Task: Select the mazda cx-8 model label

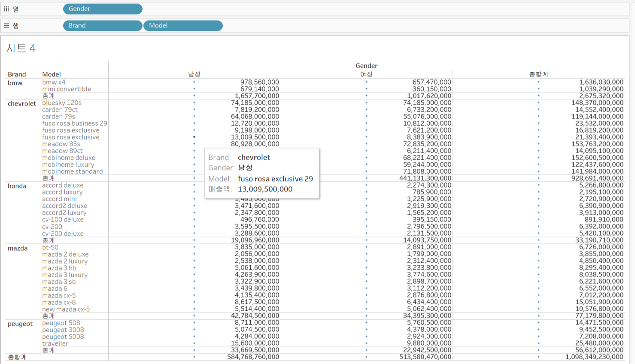Action: point(59,302)
